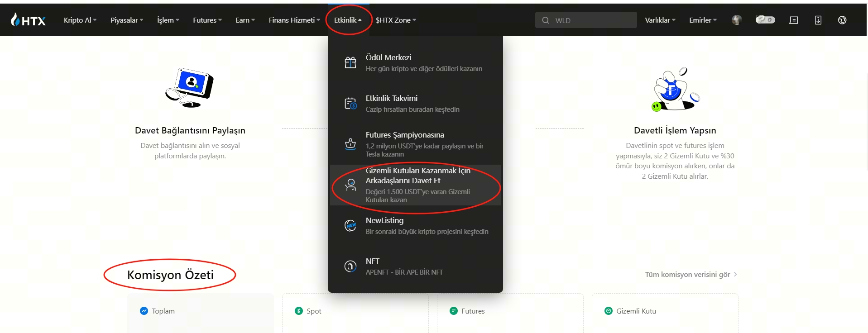Select Gizemli Kutuları Kazanmak İçin Arkadaşlarını Davet Et

pos(416,185)
